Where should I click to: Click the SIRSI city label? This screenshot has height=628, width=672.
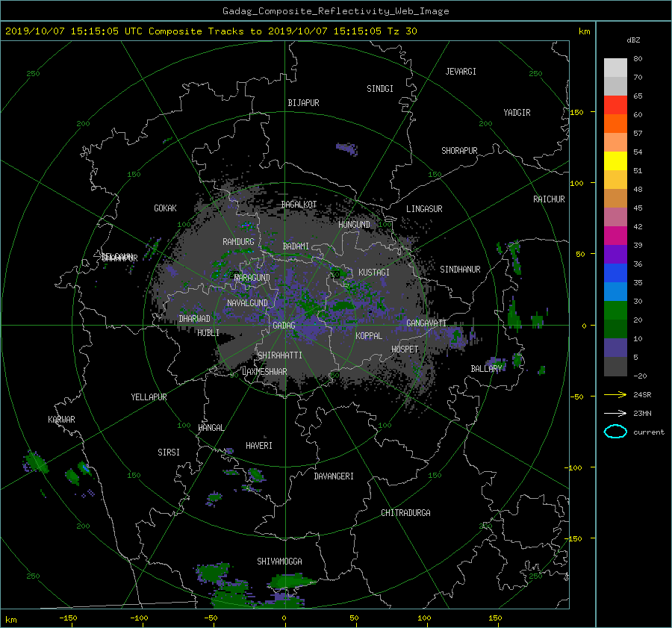(169, 453)
